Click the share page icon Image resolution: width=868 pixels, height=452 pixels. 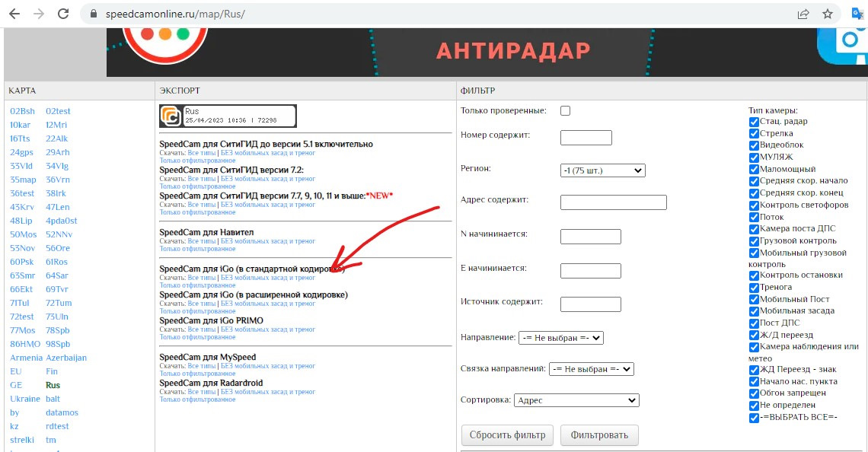coord(803,14)
